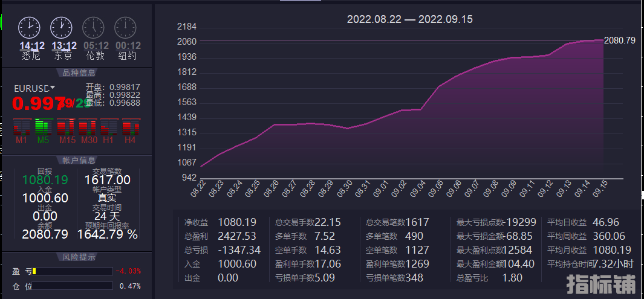Viewport: 644px width, 299px height.
Task: Click the 空单笔数 value 1127
Action: click(418, 250)
